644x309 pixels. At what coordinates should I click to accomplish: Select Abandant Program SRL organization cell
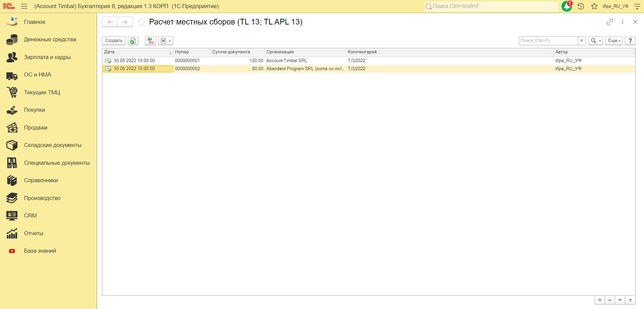click(305, 69)
